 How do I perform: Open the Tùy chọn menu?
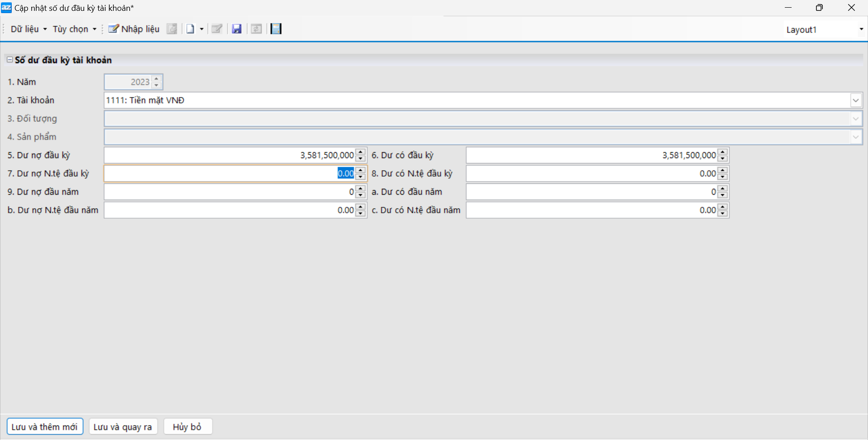coord(74,29)
